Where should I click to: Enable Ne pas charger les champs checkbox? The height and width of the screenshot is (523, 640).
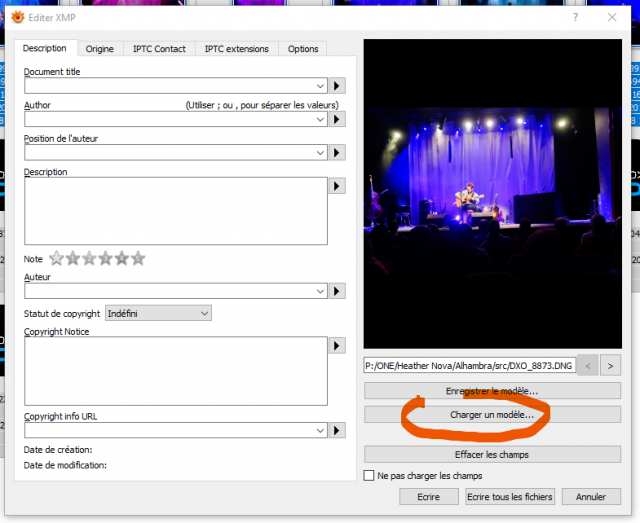click(x=369, y=476)
